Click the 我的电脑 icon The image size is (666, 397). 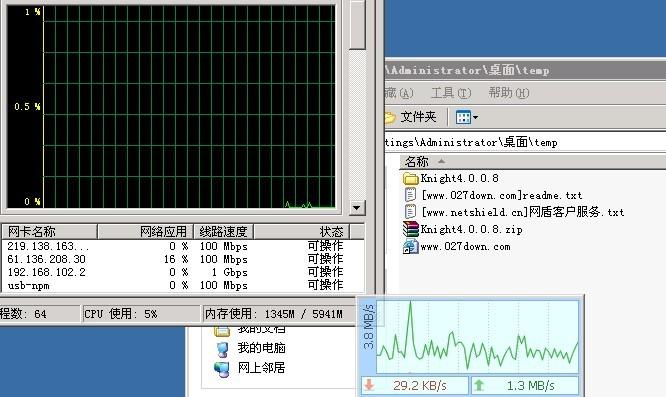point(222,349)
